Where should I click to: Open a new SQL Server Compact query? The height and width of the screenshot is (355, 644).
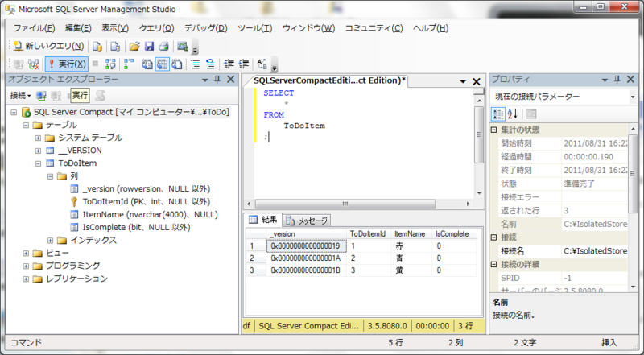pyautogui.click(x=115, y=46)
